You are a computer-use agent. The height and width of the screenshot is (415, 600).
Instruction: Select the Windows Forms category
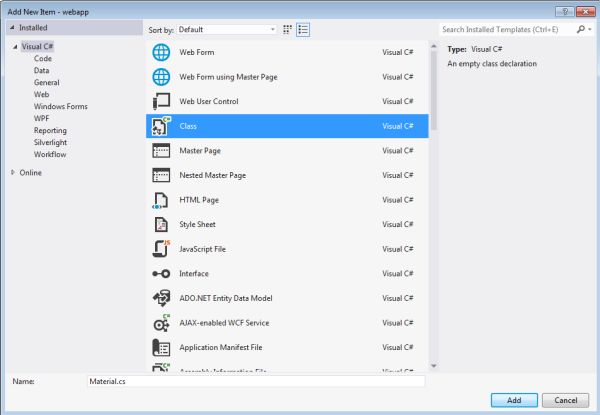pyautogui.click(x=60, y=106)
